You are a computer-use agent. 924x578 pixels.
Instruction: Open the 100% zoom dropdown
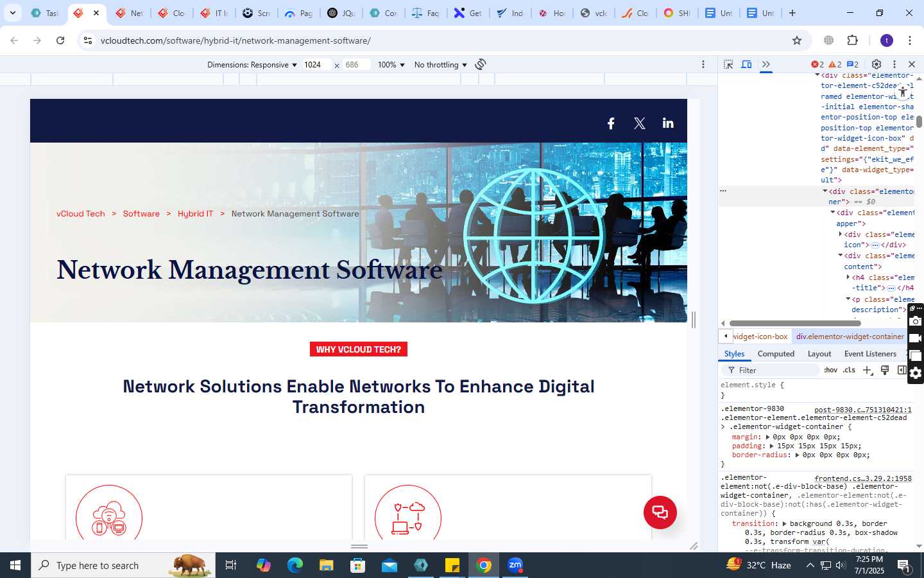(391, 65)
